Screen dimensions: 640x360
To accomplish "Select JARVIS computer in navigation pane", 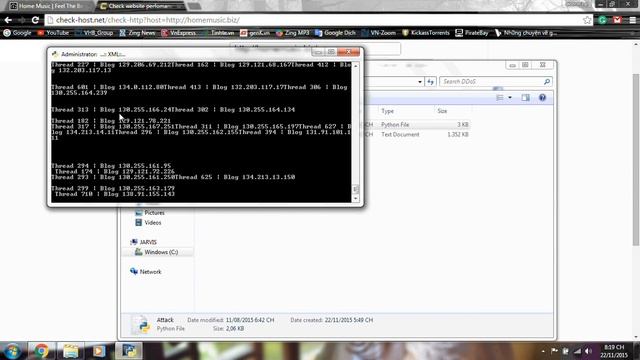I will [143, 242].
